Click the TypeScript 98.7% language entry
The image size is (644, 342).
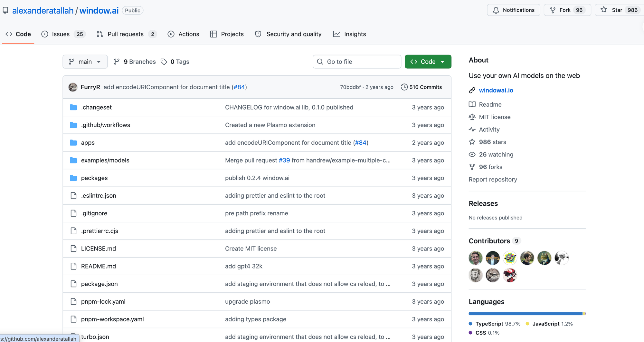point(495,324)
